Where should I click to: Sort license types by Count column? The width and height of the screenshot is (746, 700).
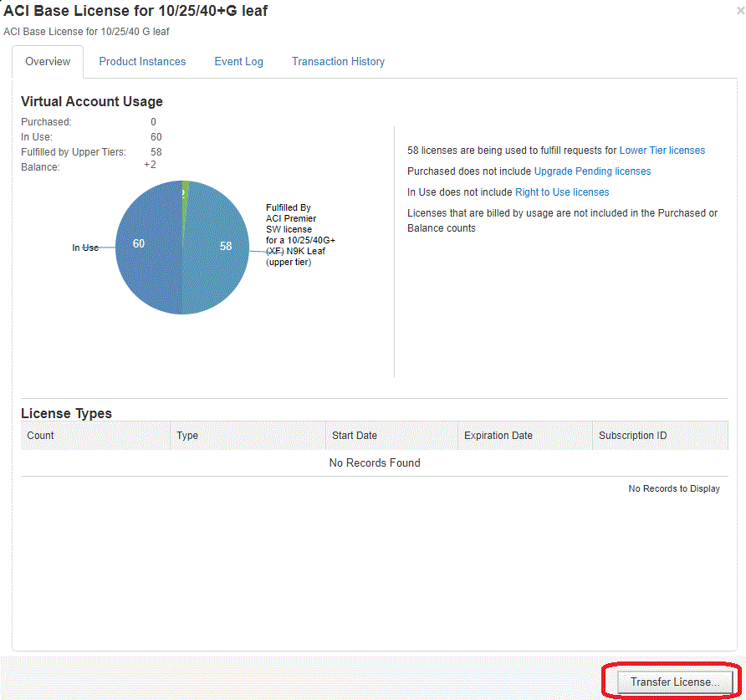(x=95, y=436)
